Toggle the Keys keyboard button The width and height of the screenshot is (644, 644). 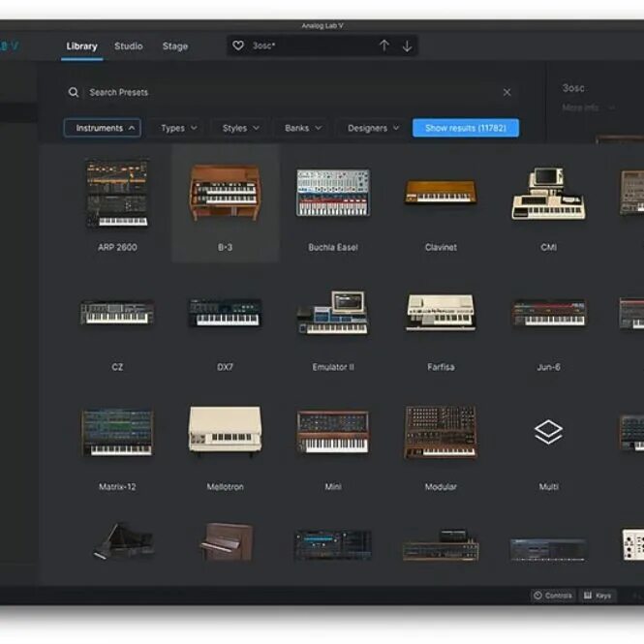tap(598, 596)
